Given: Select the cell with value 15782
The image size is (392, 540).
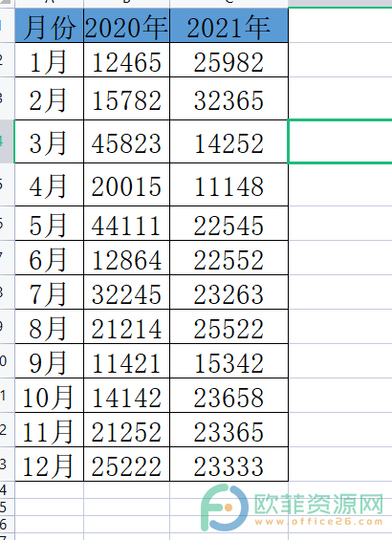Looking at the screenshot, I should (x=127, y=98).
